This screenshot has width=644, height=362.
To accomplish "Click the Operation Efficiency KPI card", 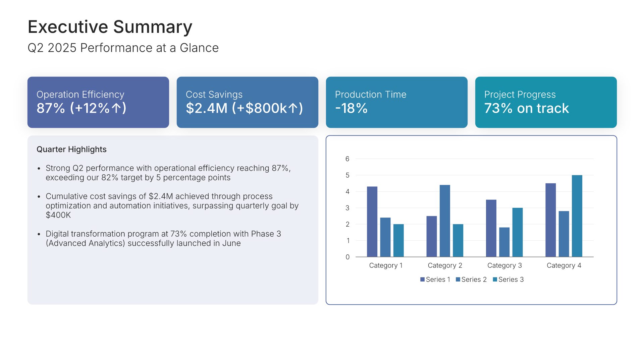I will coord(98,102).
